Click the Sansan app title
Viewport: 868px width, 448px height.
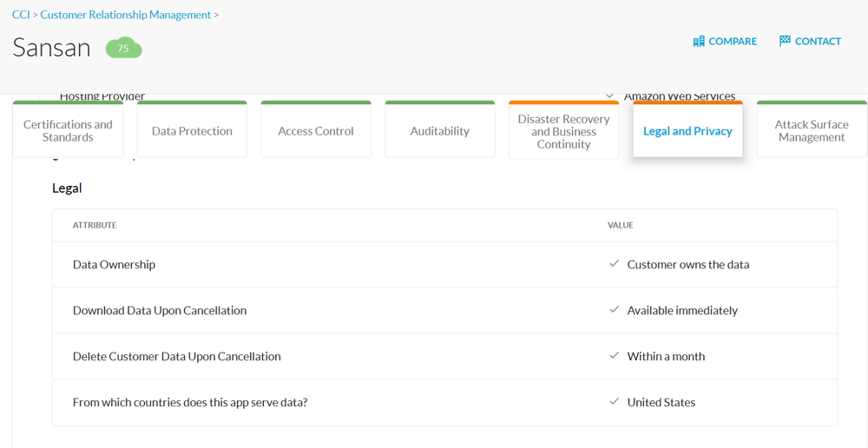[51, 48]
